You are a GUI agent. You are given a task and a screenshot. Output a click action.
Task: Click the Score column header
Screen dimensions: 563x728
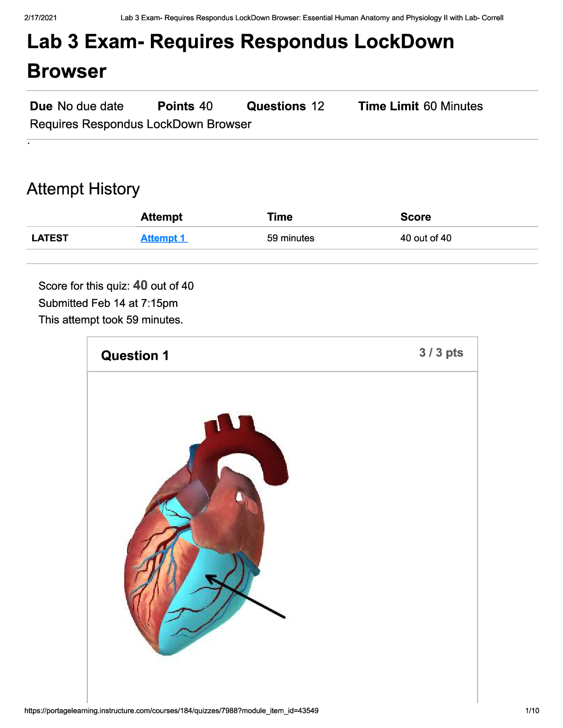[415, 217]
